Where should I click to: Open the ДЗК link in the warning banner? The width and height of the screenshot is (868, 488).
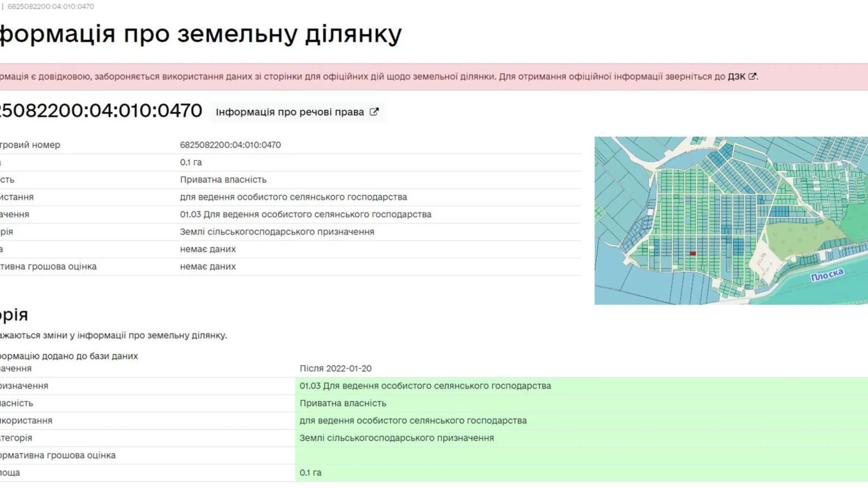coord(736,76)
